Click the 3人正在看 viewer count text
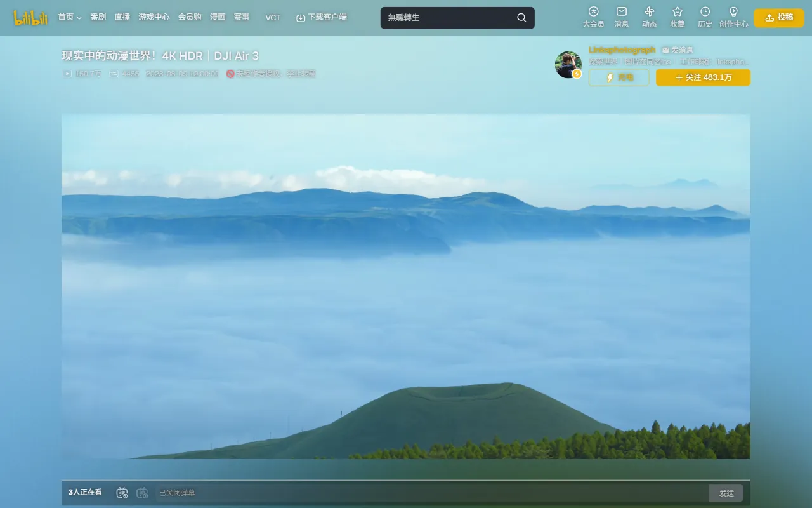Image resolution: width=812 pixels, height=508 pixels. (85, 492)
